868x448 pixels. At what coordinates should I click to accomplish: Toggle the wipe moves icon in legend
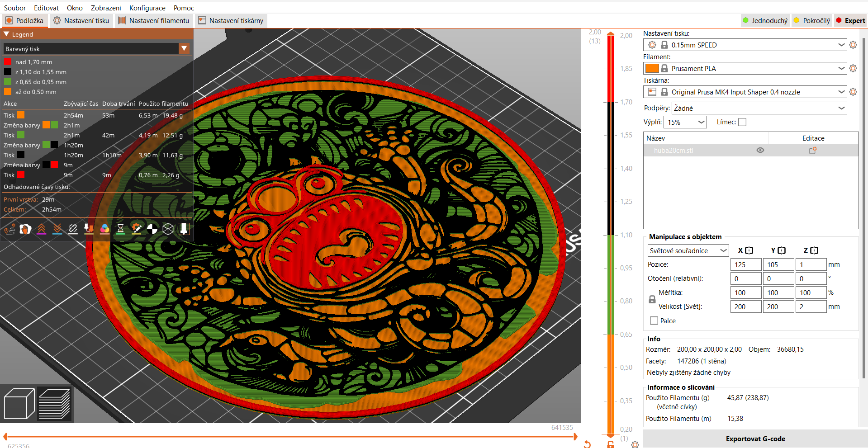click(26, 229)
